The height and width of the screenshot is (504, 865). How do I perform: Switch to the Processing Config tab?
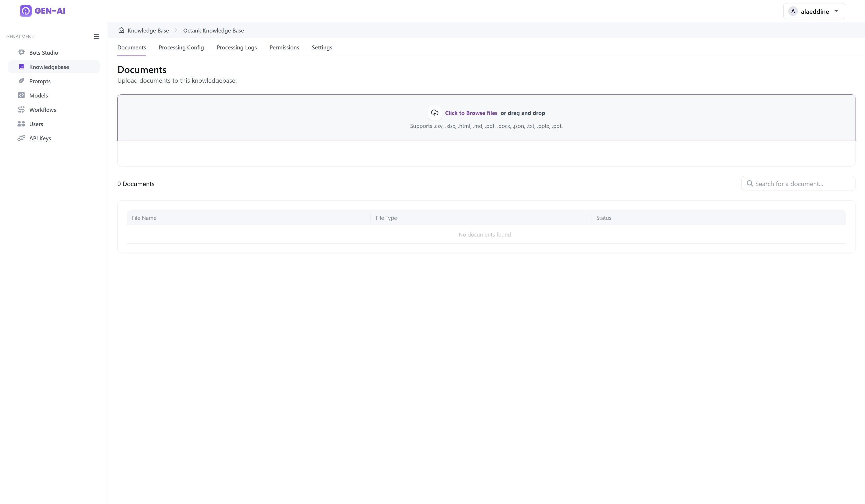click(181, 47)
